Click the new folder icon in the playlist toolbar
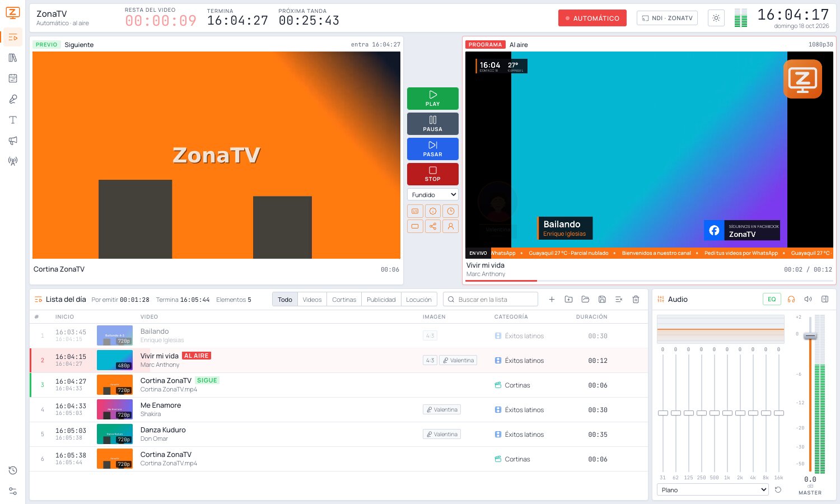This screenshot has height=504, width=840. click(568, 300)
